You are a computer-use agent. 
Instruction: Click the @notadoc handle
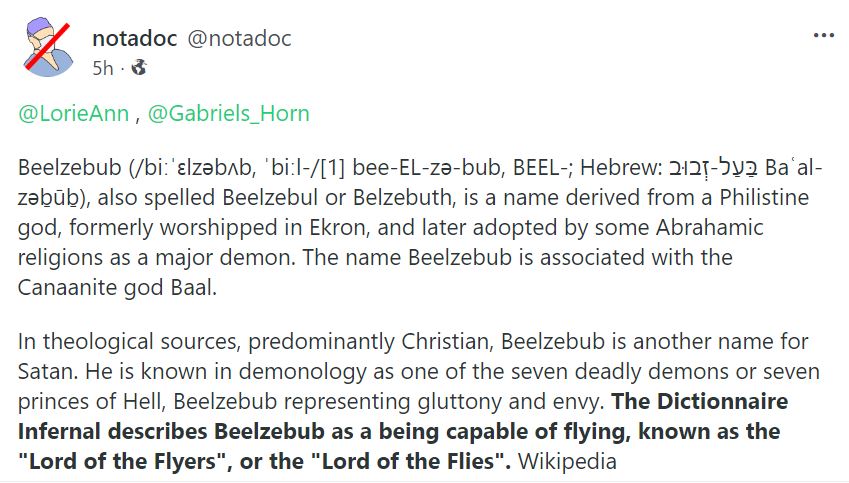tap(239, 38)
